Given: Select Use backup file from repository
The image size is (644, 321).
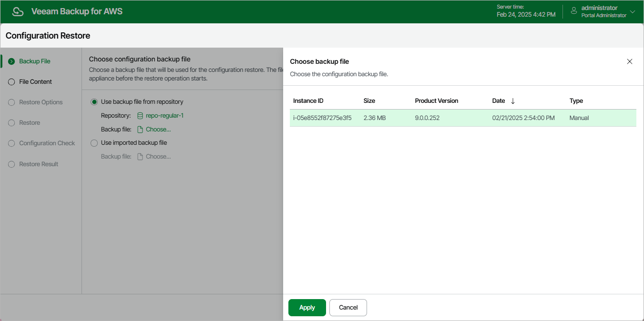Looking at the screenshot, I should (x=94, y=102).
